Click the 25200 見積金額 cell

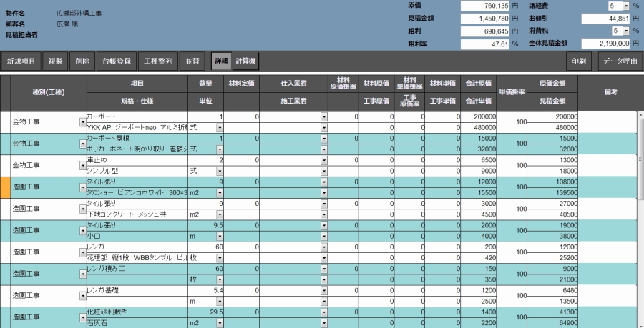pos(552,258)
